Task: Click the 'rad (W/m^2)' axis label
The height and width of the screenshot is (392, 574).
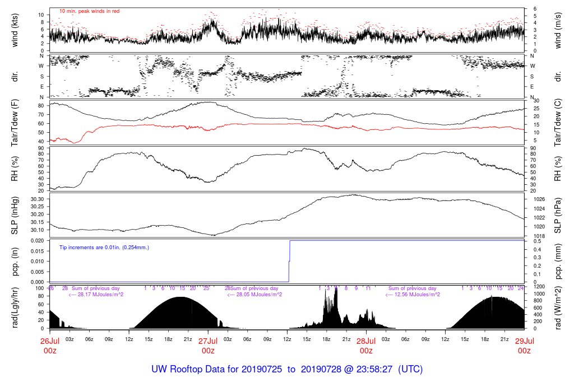Action: (x=558, y=307)
